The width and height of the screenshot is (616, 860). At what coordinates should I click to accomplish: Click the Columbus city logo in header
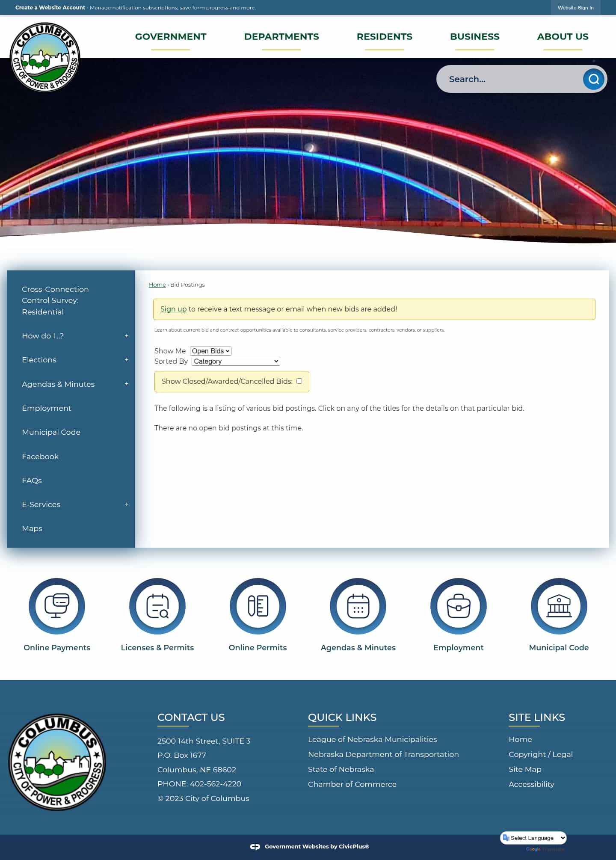point(45,57)
